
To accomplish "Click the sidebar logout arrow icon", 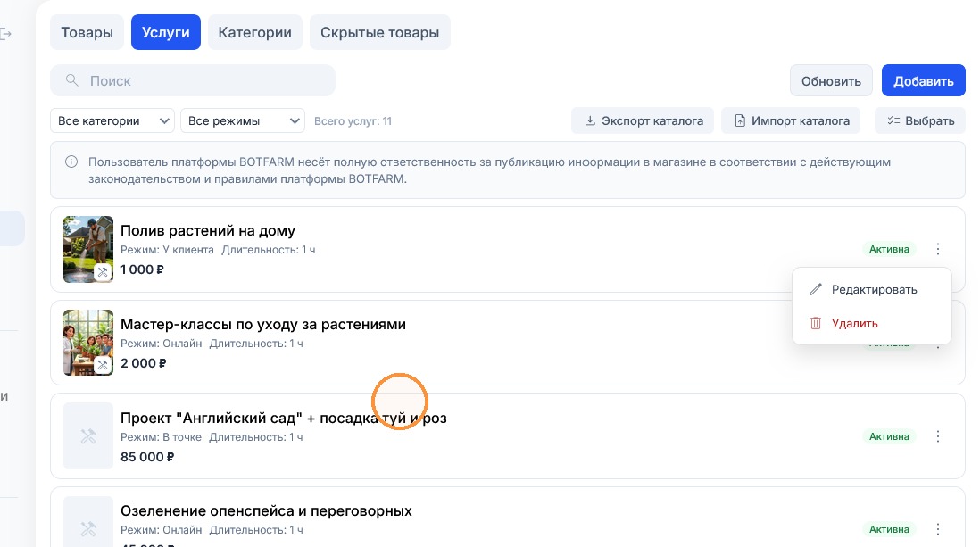I will click(x=6, y=34).
